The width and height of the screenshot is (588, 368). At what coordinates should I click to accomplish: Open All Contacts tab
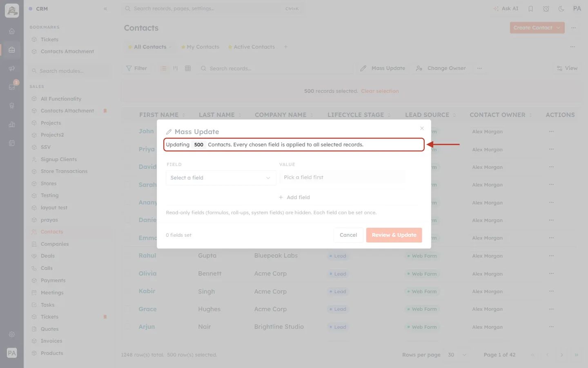(149, 47)
